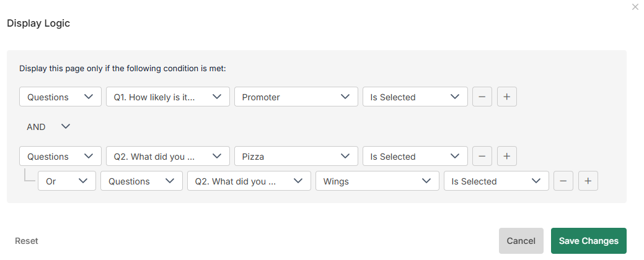Screen dimensions: 644x260
Task: Remove the Promoter condition with minus icon
Action: (x=482, y=97)
